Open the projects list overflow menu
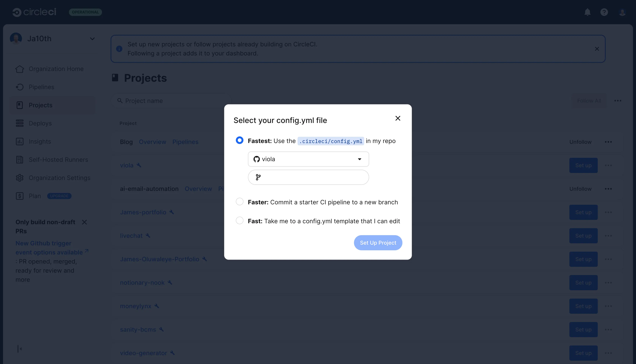The height and width of the screenshot is (364, 636). [617, 101]
